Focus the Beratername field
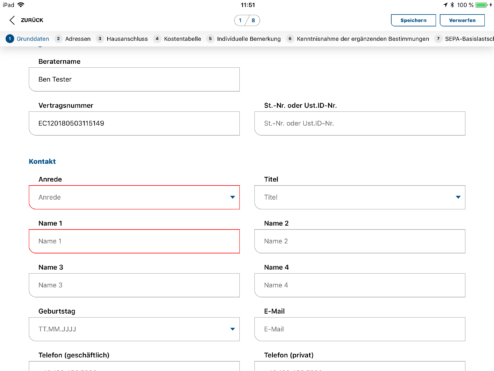This screenshot has width=494, height=371. pos(134,79)
